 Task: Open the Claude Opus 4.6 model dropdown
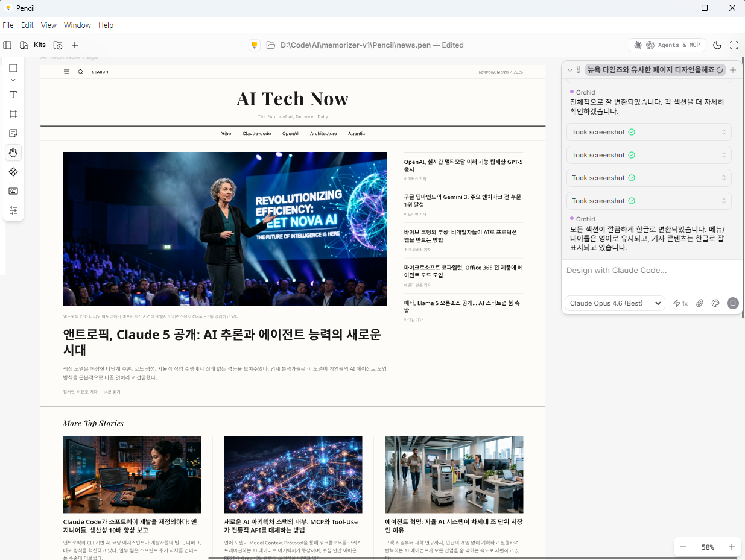(615, 303)
